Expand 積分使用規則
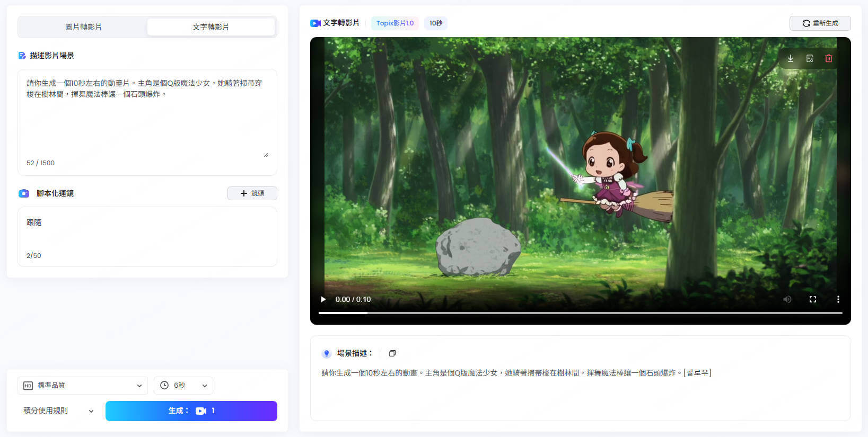Image resolution: width=868 pixels, height=437 pixels. pos(58,411)
